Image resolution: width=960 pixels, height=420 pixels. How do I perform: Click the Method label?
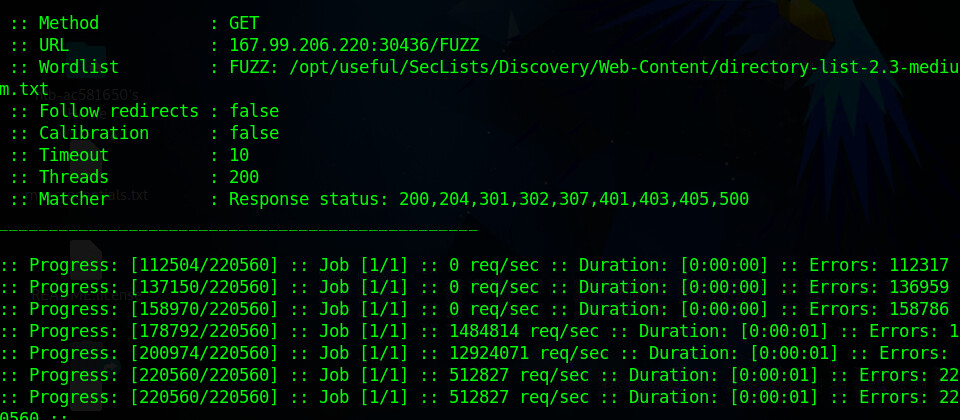point(68,21)
